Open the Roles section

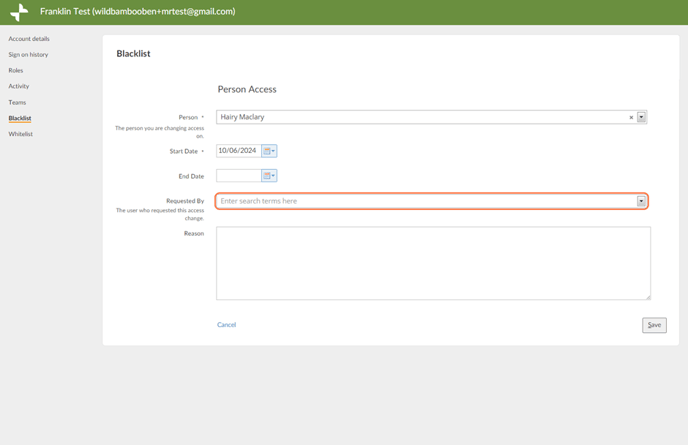(16, 70)
